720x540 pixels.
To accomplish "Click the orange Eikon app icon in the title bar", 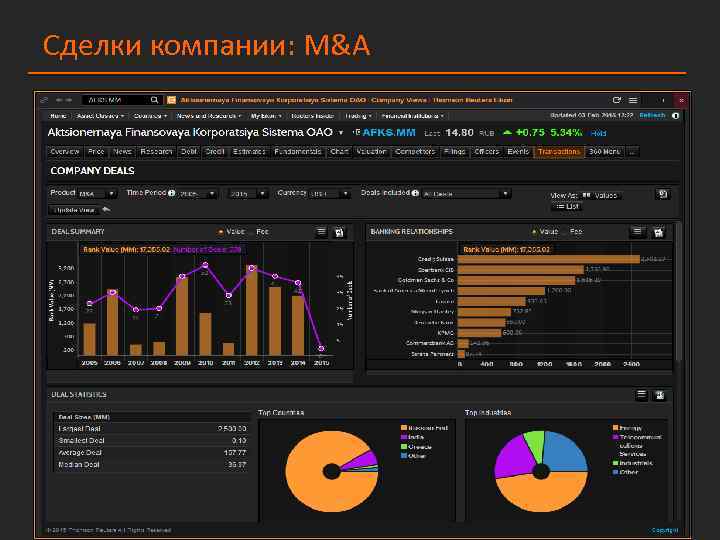I will click(171, 100).
